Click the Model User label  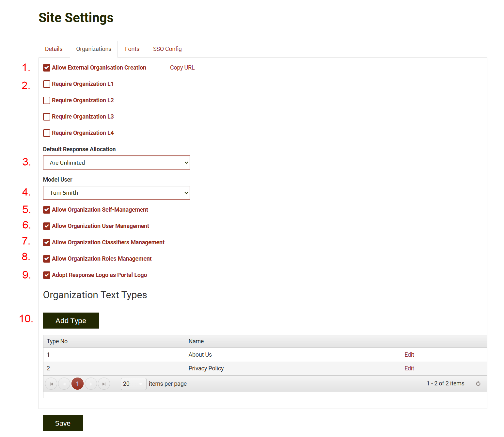[x=58, y=180]
